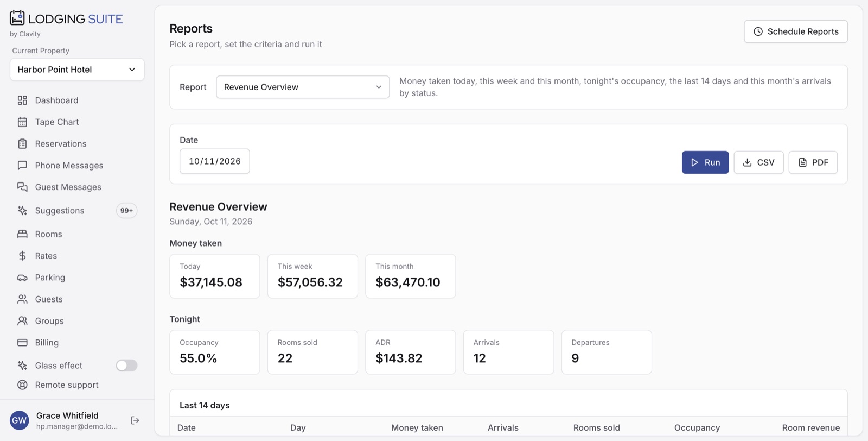This screenshot has height=441, width=868.
Task: Click the ADR $143.82 value
Action: (399, 358)
